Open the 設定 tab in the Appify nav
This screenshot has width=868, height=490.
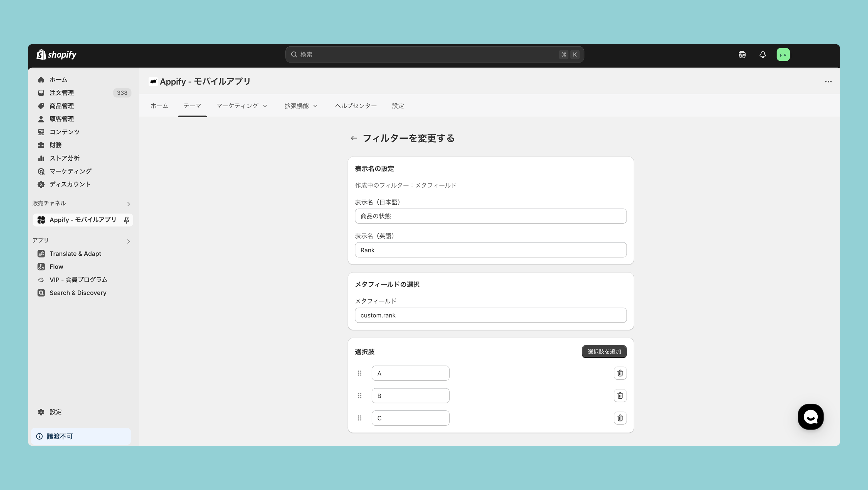[398, 106]
